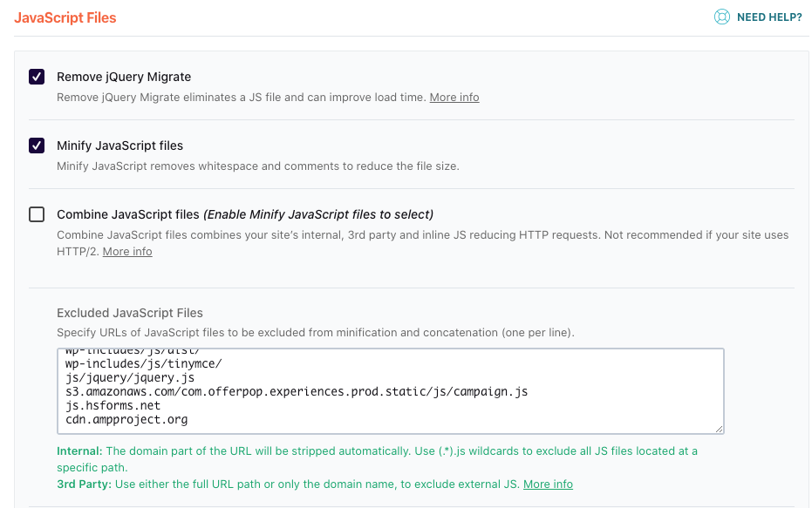
Task: Click the s3.amazonaws.com campaign.js entry line
Action: pos(297,391)
